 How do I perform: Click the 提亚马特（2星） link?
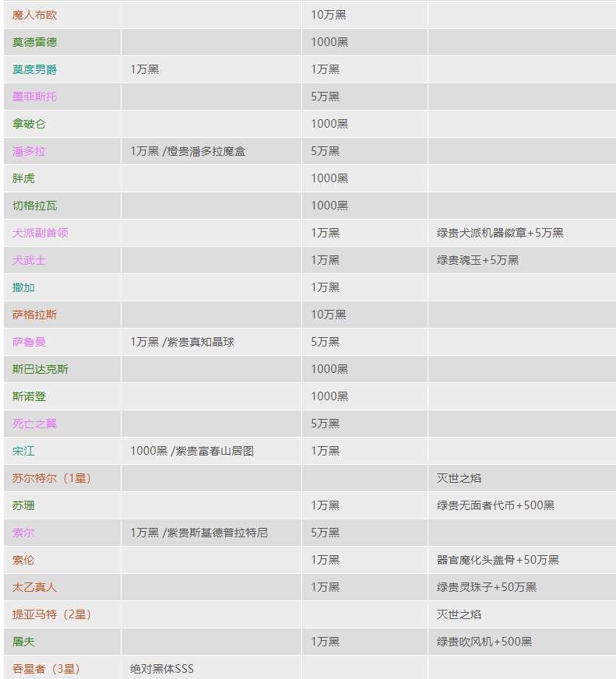52,614
